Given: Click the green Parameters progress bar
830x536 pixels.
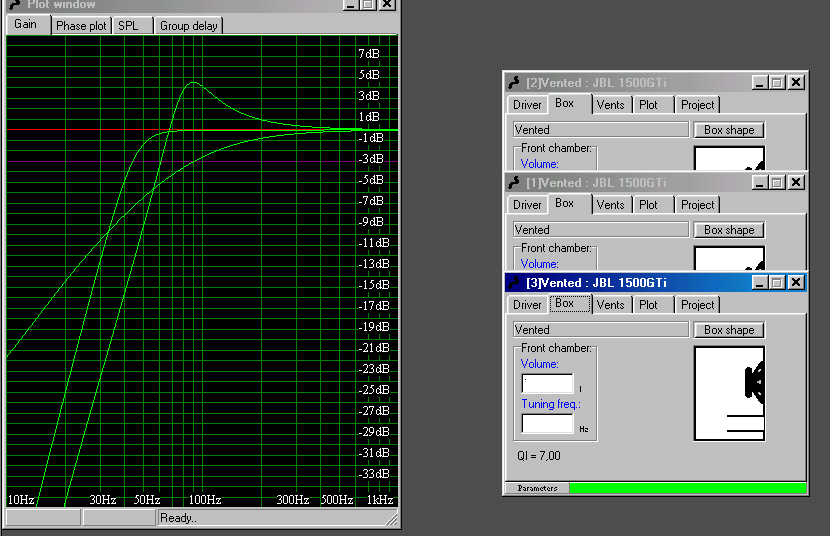Looking at the screenshot, I should [688, 488].
